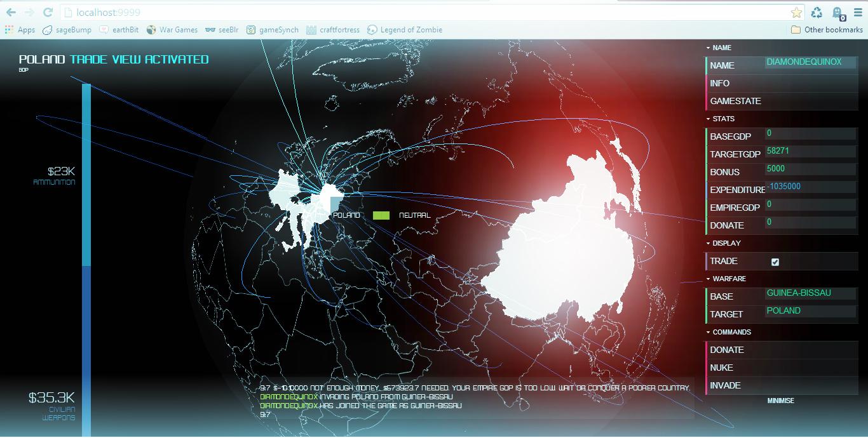Click the DIAMONDEQUINOX invading Poland log line

356,397
